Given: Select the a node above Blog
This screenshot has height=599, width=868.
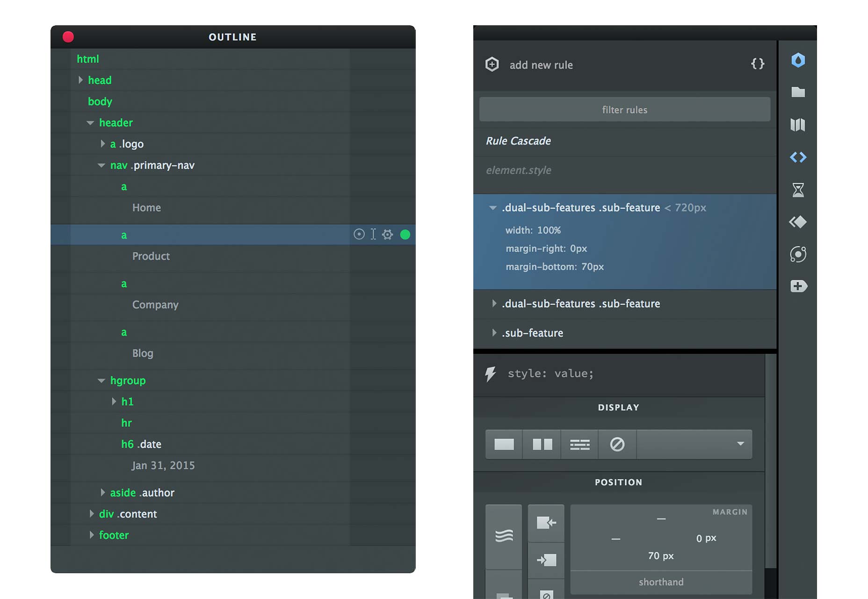Looking at the screenshot, I should pyautogui.click(x=124, y=333).
